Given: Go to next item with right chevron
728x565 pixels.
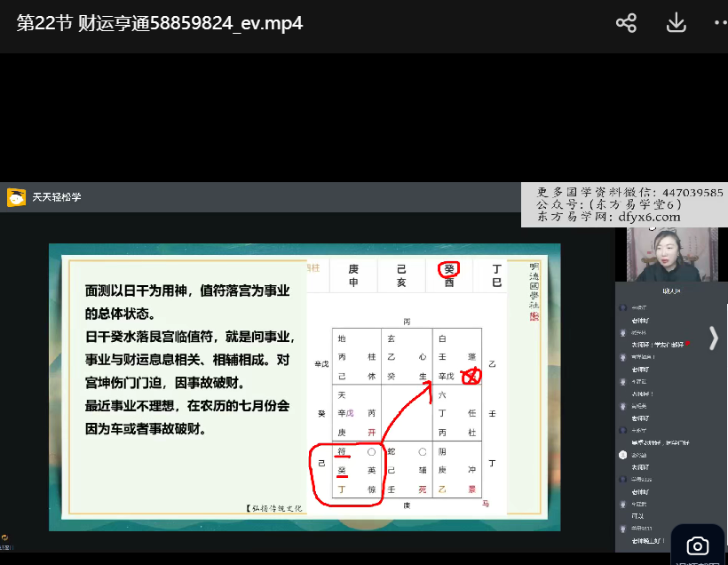Looking at the screenshot, I should point(713,338).
